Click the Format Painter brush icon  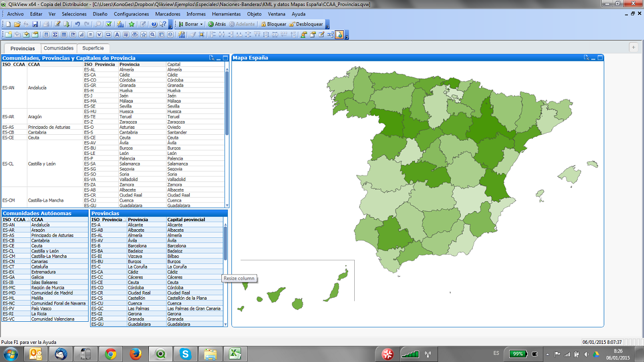[x=193, y=35]
